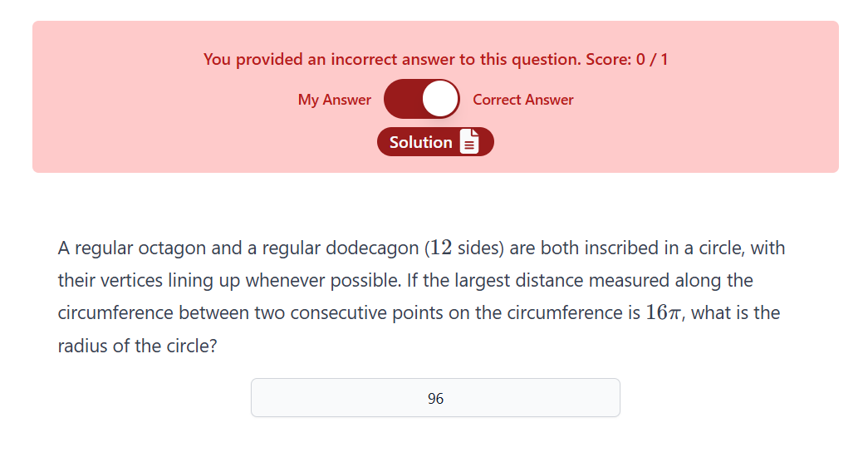Open the Solution button
Screen dimensions: 868x457
click(435, 142)
